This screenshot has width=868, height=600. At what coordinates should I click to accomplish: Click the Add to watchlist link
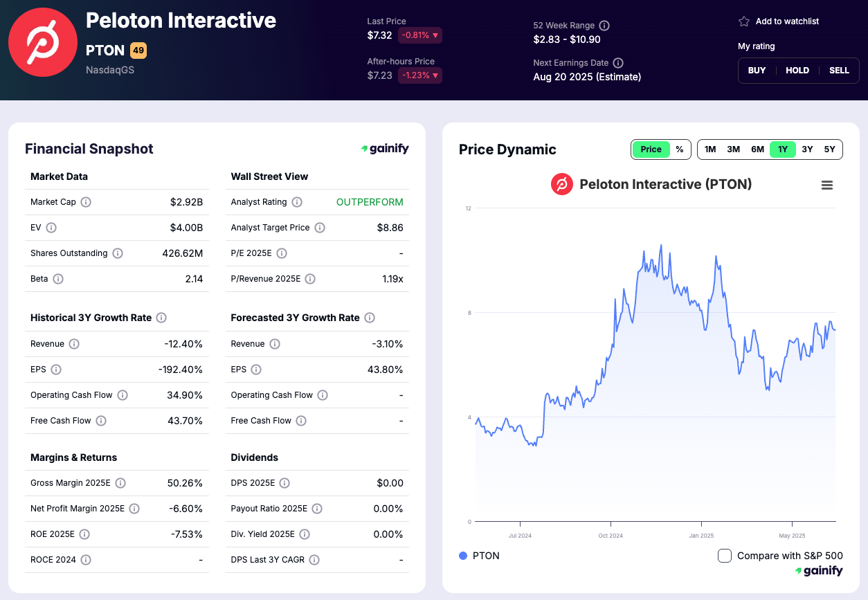(787, 21)
